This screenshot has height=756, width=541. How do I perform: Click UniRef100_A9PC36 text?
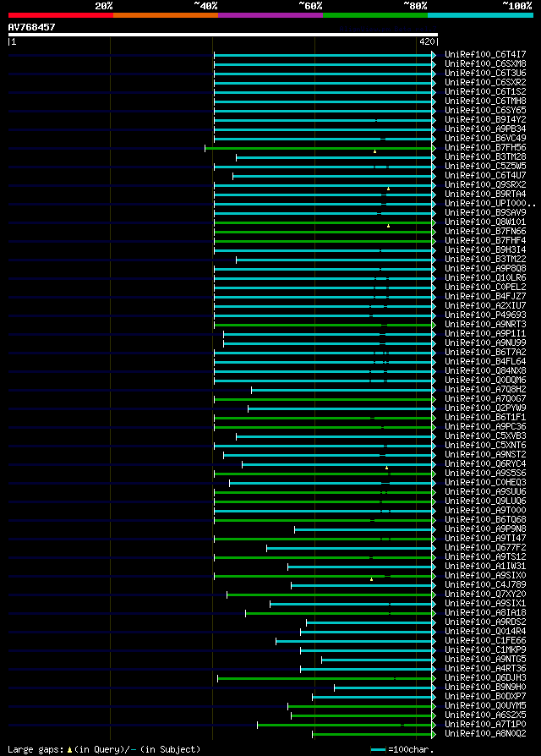485,426
